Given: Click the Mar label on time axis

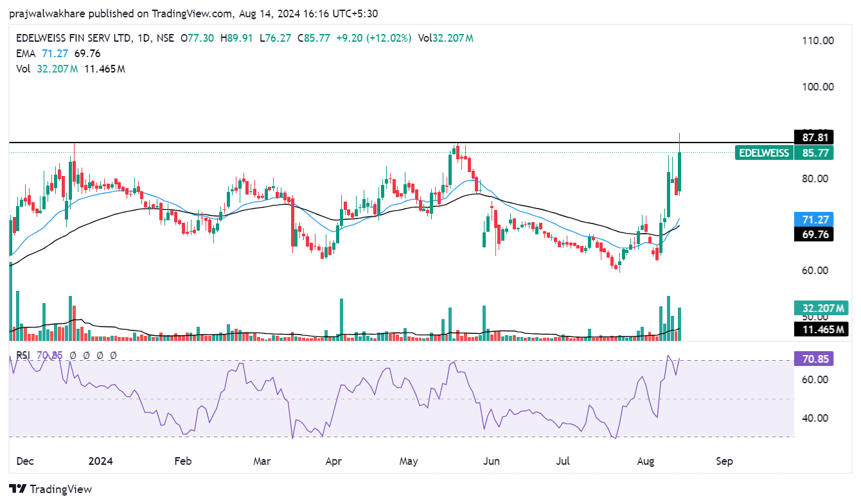Looking at the screenshot, I should click(262, 461).
